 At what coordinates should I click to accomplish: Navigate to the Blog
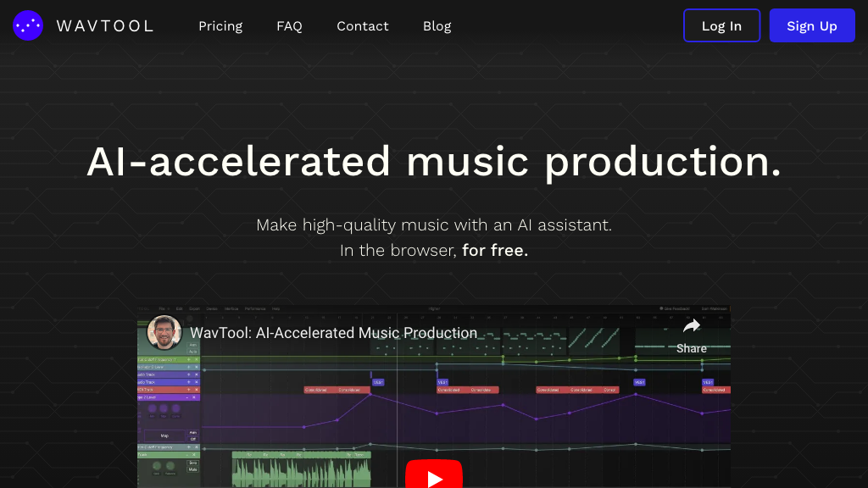437,26
